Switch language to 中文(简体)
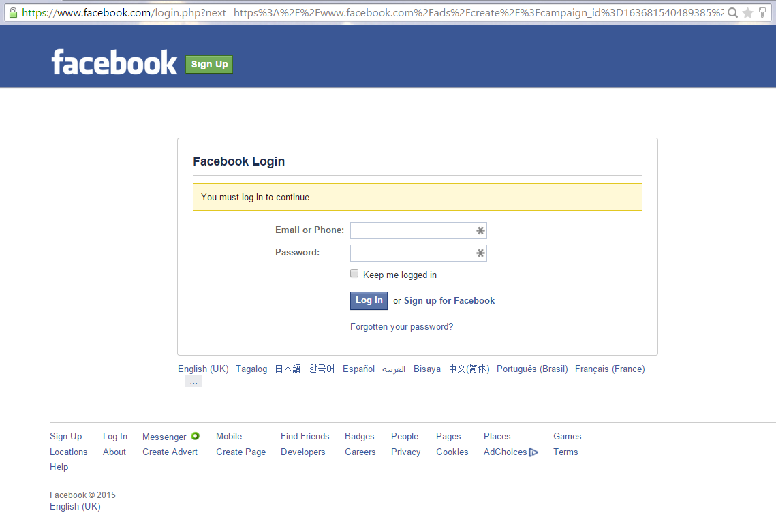 [469, 369]
